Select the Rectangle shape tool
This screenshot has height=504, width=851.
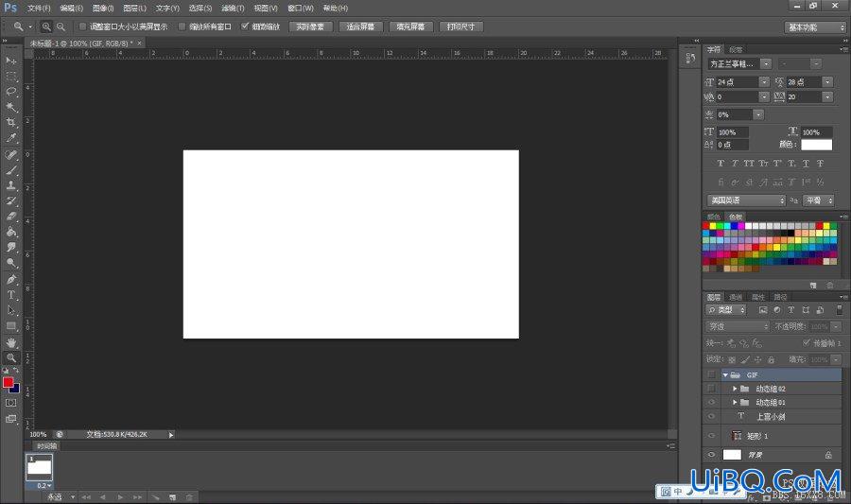[10, 326]
